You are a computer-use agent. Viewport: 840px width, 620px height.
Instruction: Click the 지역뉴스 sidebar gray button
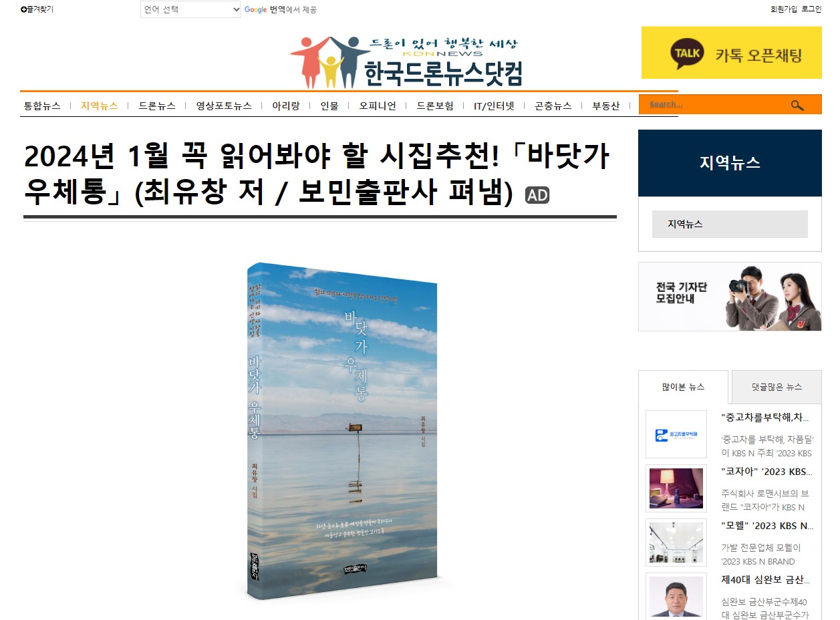click(x=730, y=224)
